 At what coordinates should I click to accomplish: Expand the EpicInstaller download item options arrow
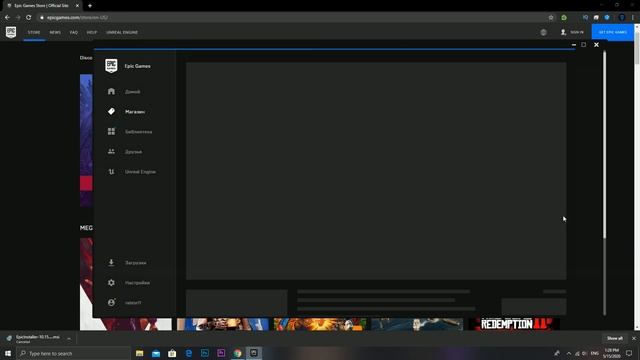tap(69, 339)
